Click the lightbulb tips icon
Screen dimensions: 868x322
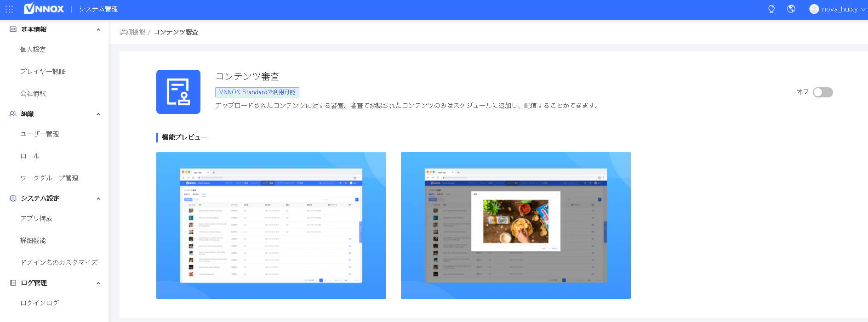[771, 9]
